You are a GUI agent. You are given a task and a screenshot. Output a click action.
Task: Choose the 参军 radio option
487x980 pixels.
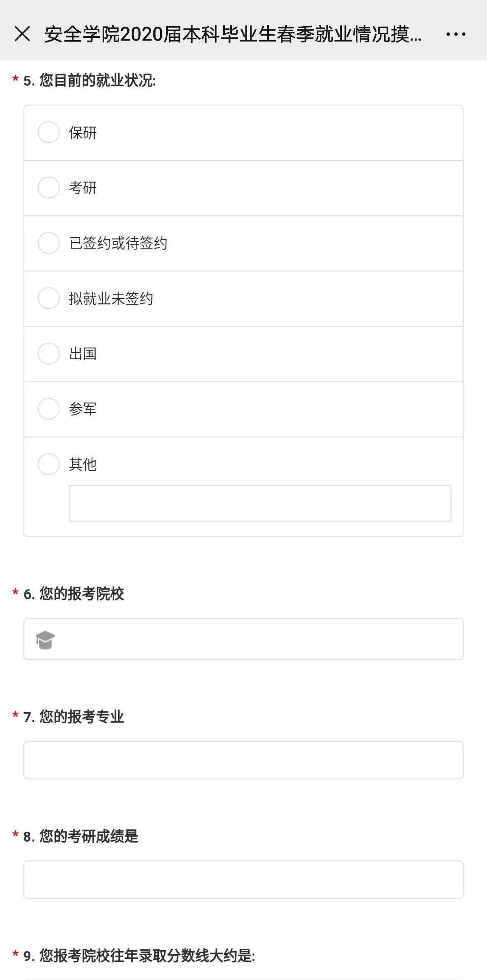point(49,409)
